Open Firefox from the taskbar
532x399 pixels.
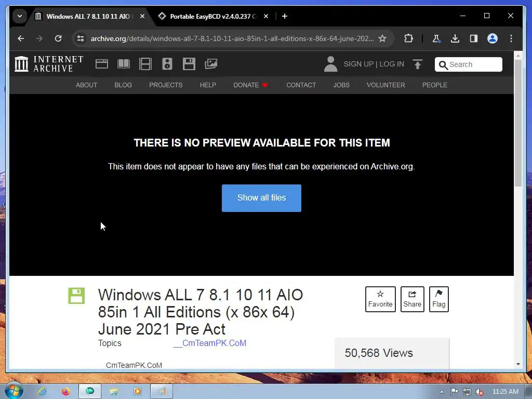click(66, 391)
